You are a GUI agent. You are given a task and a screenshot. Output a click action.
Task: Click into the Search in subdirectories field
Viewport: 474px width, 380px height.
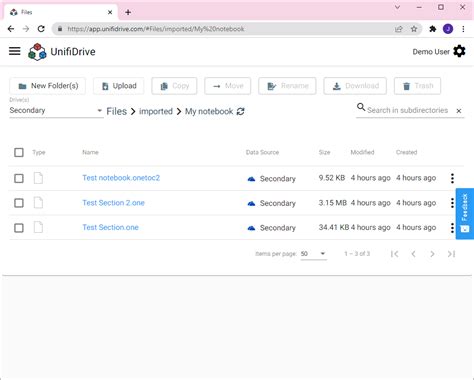[408, 110]
